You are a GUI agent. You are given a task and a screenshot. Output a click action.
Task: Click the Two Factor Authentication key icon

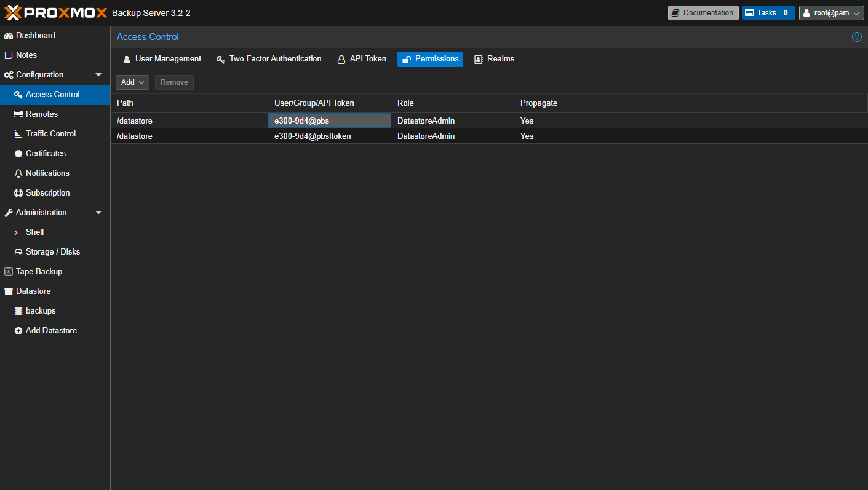pyautogui.click(x=220, y=60)
